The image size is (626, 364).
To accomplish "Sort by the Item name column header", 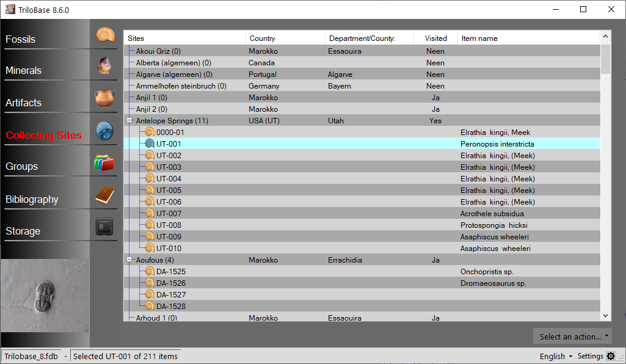I will (x=528, y=38).
